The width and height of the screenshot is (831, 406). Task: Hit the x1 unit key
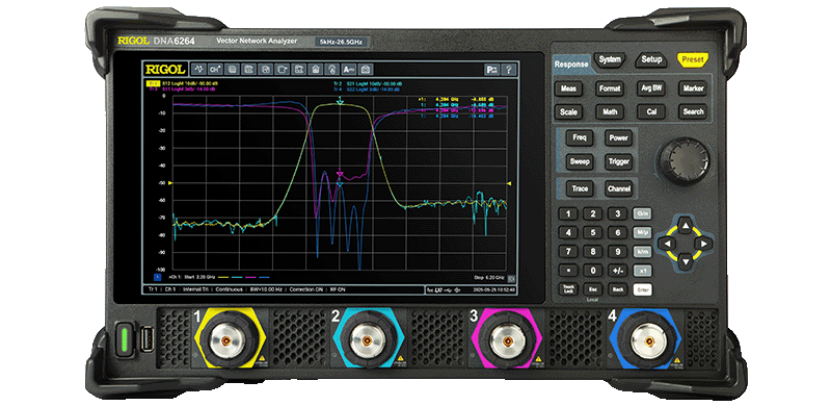[x=643, y=271]
